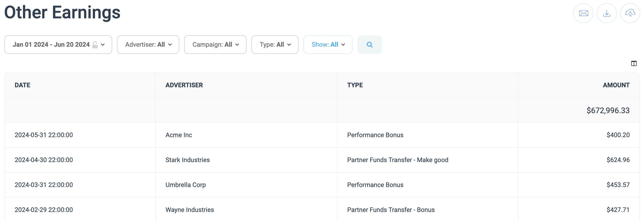Click Partner Funds Transfer - Bonus
This screenshot has width=644, height=221.
click(391, 210)
